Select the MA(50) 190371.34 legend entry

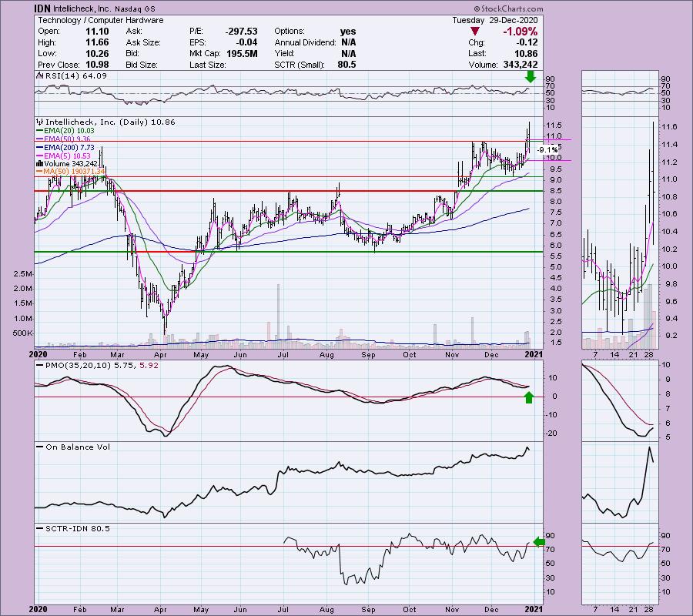coord(71,172)
